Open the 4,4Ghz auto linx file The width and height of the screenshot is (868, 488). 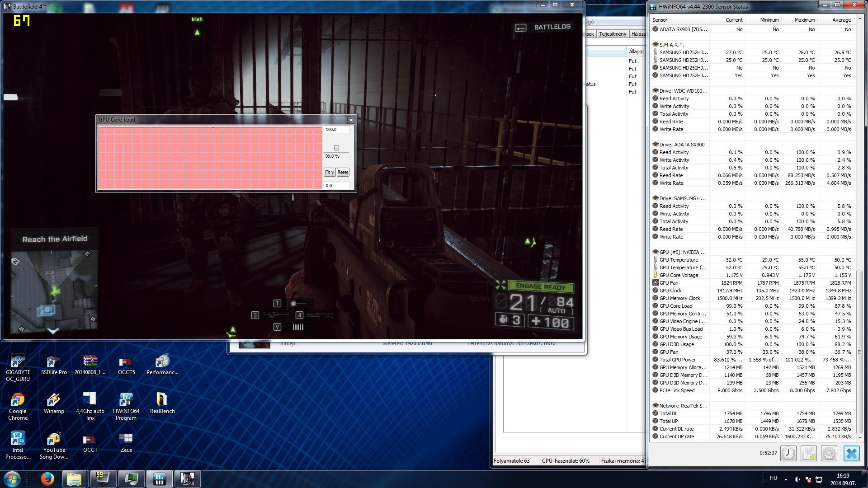pos(90,407)
